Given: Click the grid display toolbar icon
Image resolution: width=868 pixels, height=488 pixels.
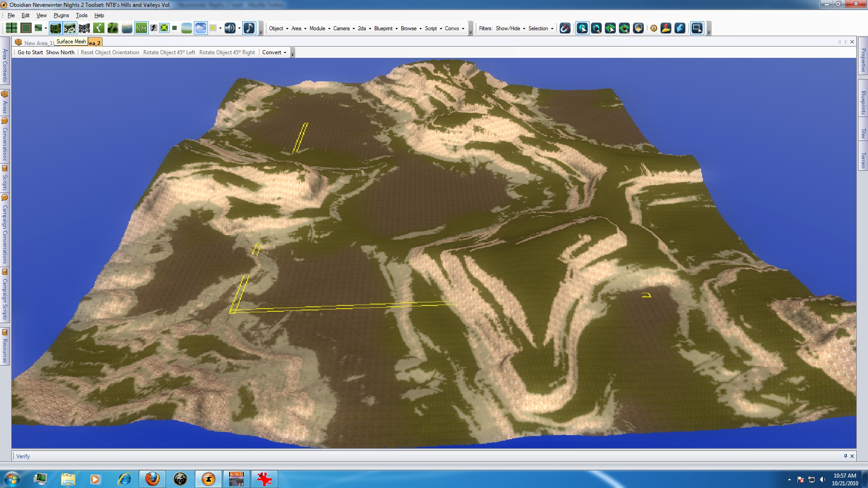Looking at the screenshot, I should (x=11, y=28).
